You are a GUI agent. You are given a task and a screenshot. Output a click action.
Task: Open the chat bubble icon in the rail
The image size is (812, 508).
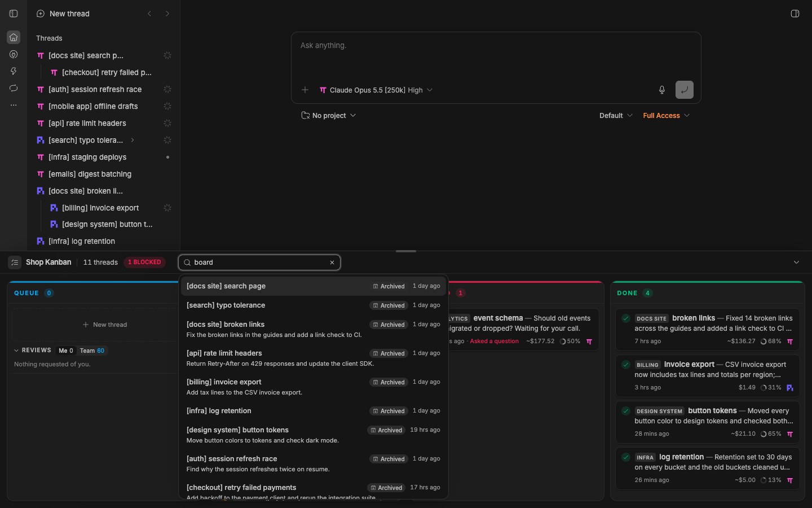coord(14,88)
